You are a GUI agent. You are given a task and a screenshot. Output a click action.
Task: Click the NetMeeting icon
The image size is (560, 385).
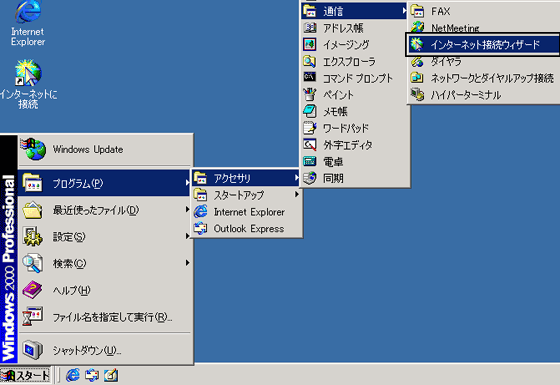point(417,27)
